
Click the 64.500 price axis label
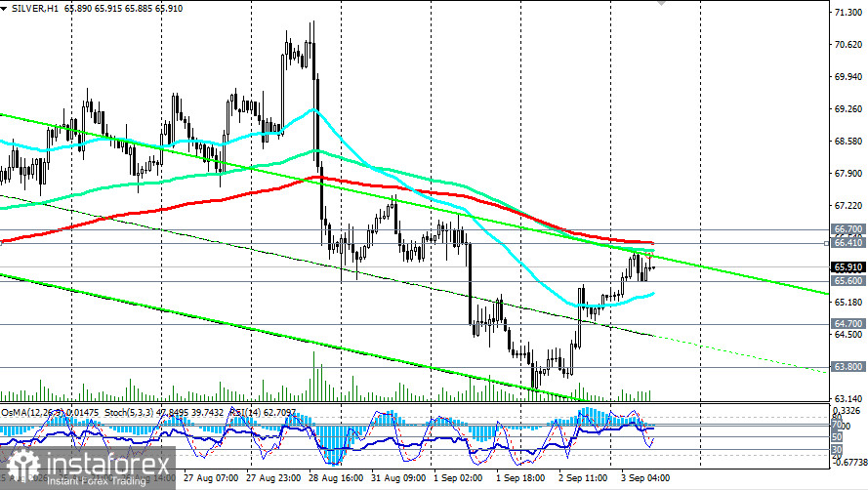coord(848,334)
